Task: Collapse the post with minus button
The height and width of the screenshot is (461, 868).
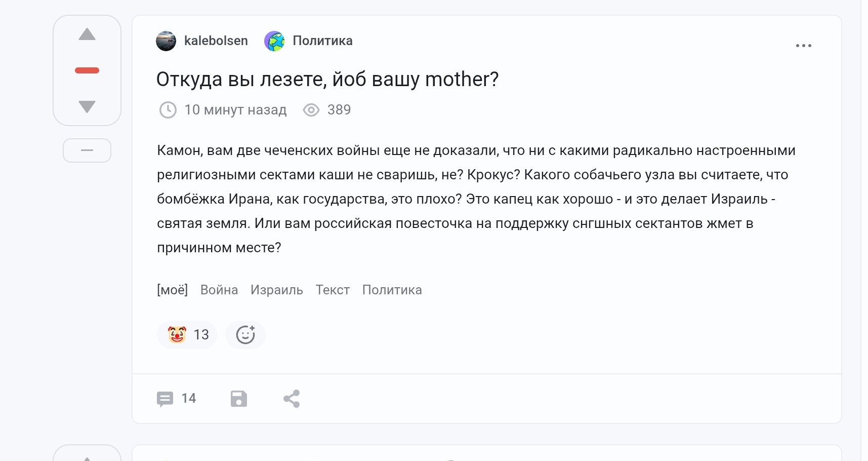Action: tap(87, 150)
